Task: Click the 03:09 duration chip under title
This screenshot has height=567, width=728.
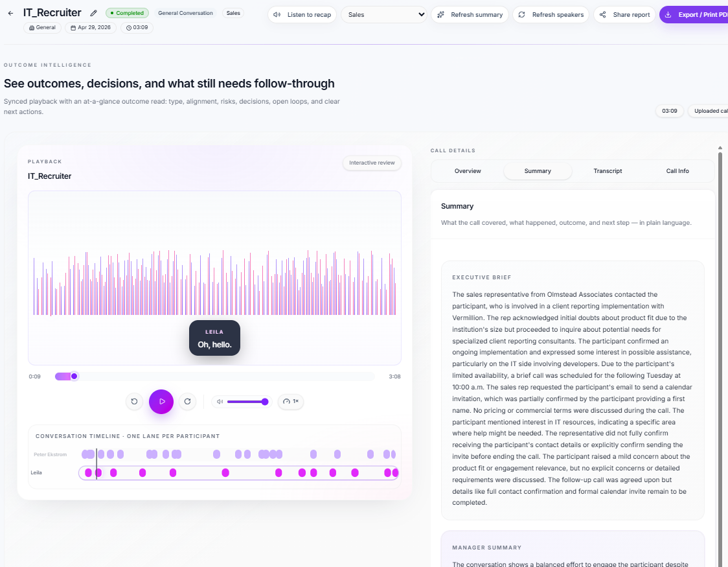Action: [137, 27]
